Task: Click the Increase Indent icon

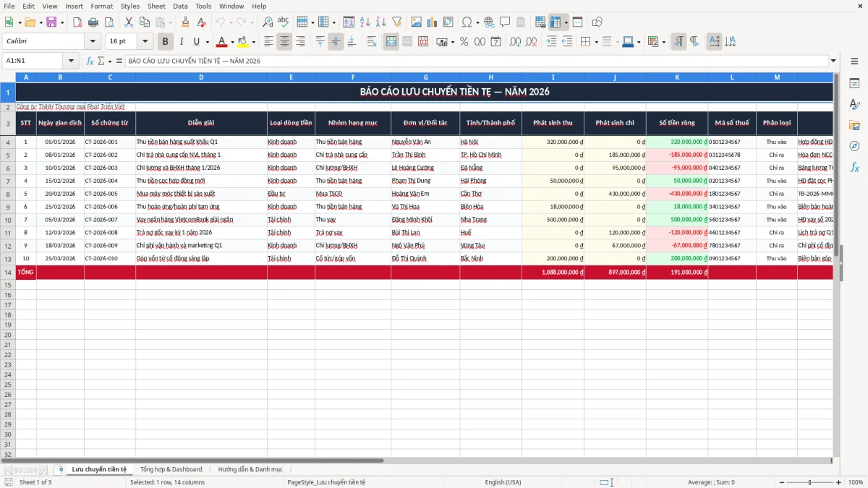Action: click(x=551, y=42)
